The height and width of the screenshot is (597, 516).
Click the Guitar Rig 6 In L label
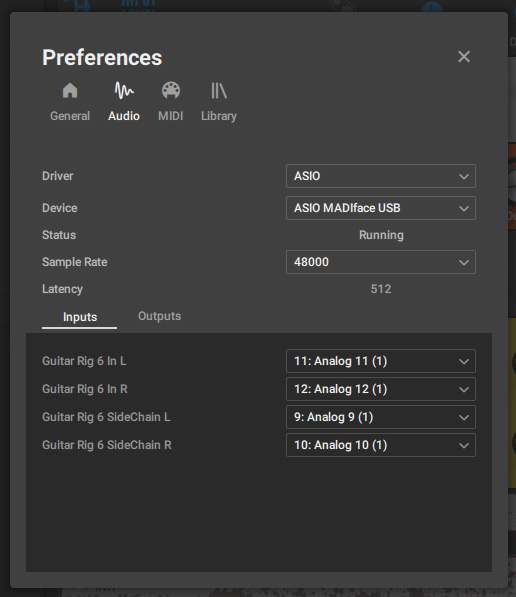tap(84, 361)
